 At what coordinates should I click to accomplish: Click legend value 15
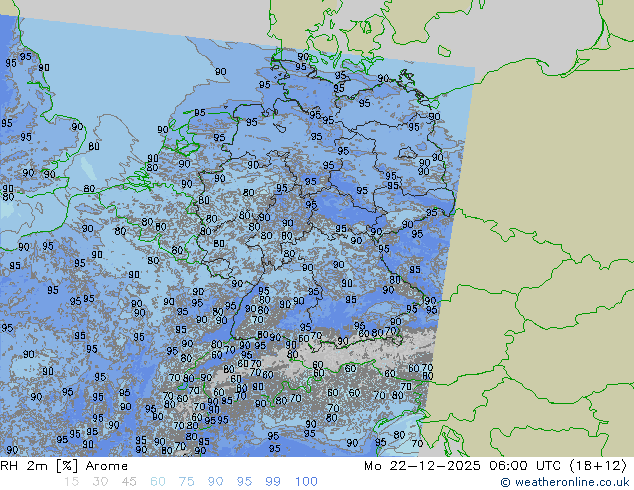[71, 482]
